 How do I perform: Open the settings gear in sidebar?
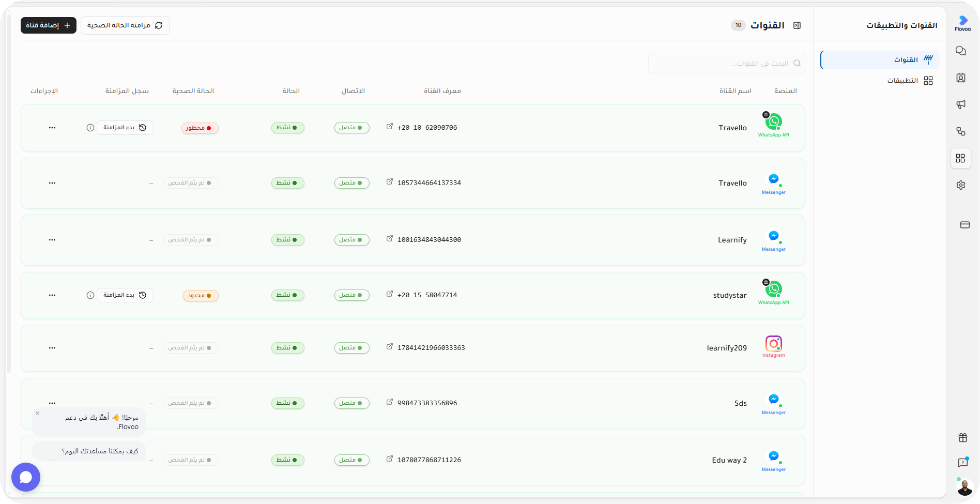pos(961,185)
